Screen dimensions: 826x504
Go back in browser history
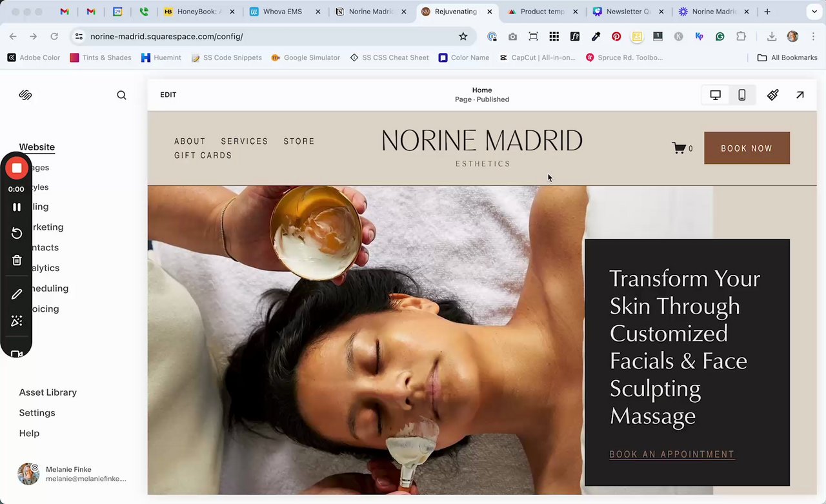pos(13,37)
